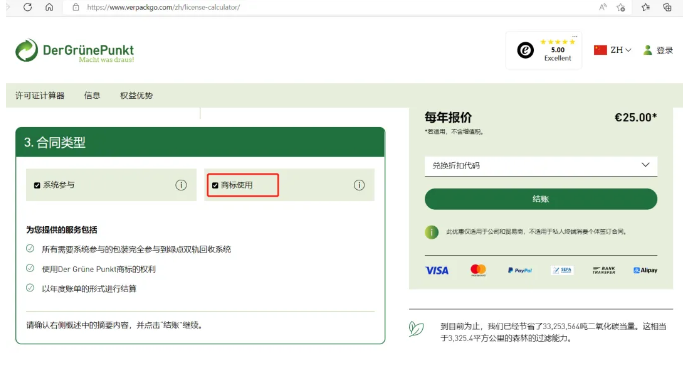690x369 pixels.
Task: Reload the page with the refresh icon
Action: pyautogui.click(x=28, y=7)
